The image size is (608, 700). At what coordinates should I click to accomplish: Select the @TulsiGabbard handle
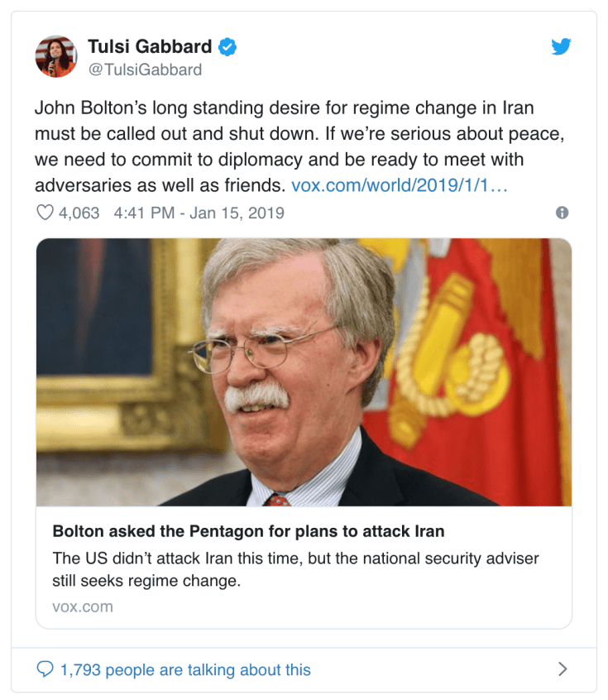click(x=145, y=70)
